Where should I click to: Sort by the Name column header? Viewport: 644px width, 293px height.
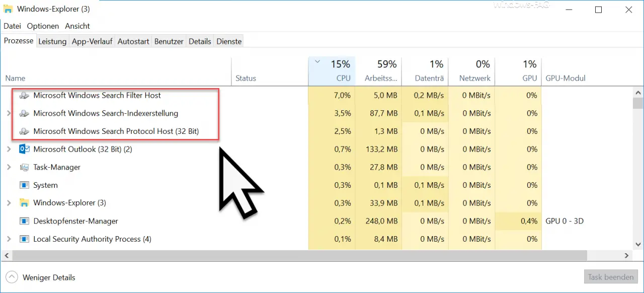click(116, 71)
